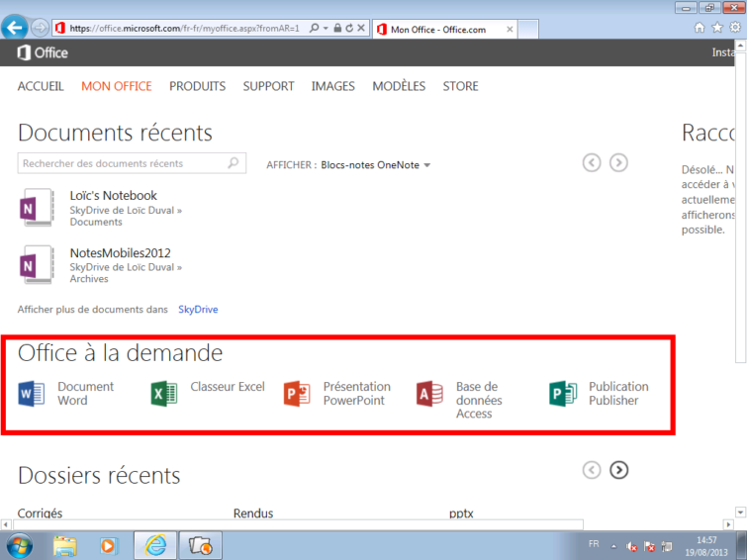
Task: Close the Mon Office tab
Action: click(x=510, y=30)
